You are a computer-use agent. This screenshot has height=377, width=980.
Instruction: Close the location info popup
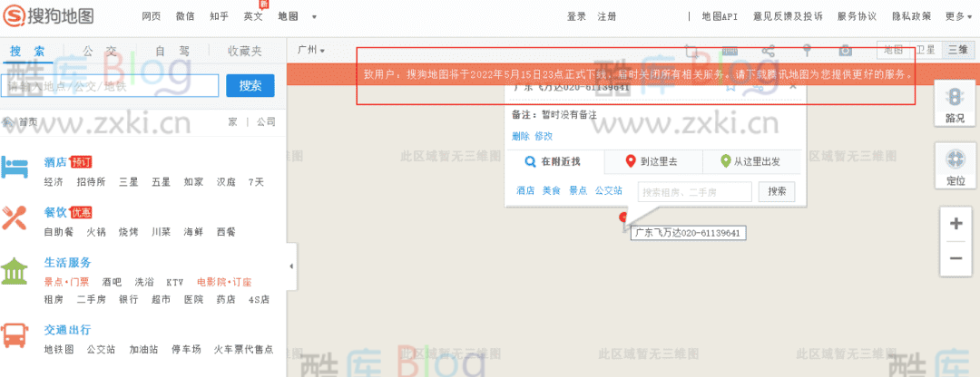(793, 86)
